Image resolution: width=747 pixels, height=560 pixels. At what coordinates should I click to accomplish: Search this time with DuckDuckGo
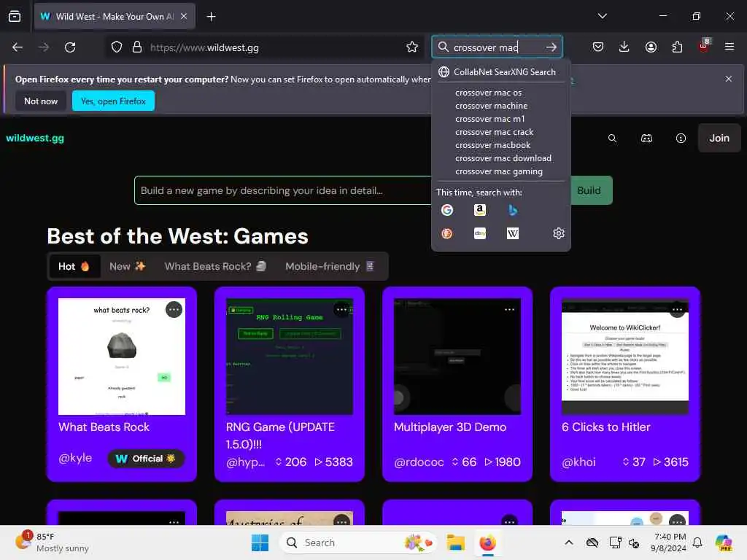(x=447, y=233)
